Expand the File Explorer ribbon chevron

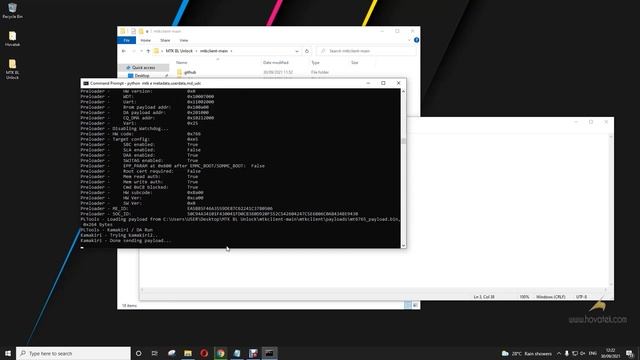click(x=409, y=40)
